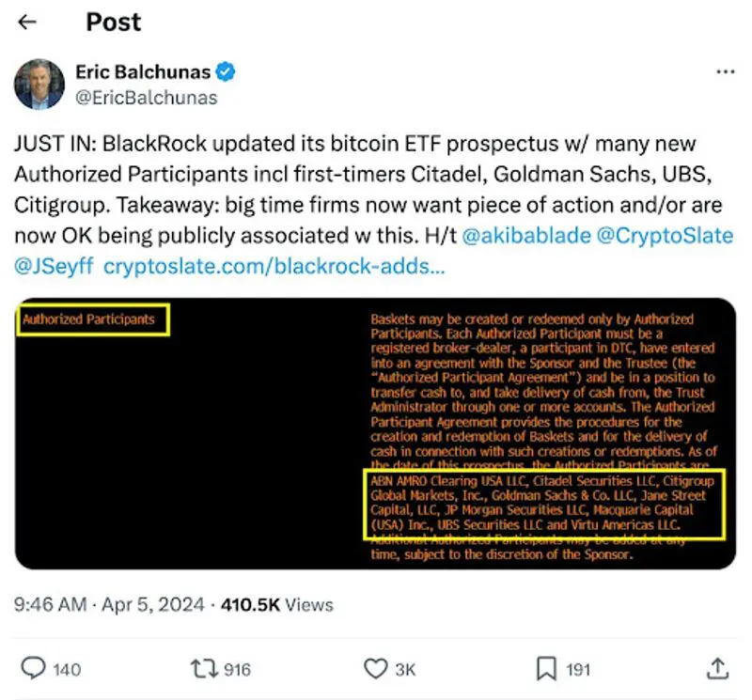
Task: Follow the cryptoslate.com article link
Action: click(273, 266)
